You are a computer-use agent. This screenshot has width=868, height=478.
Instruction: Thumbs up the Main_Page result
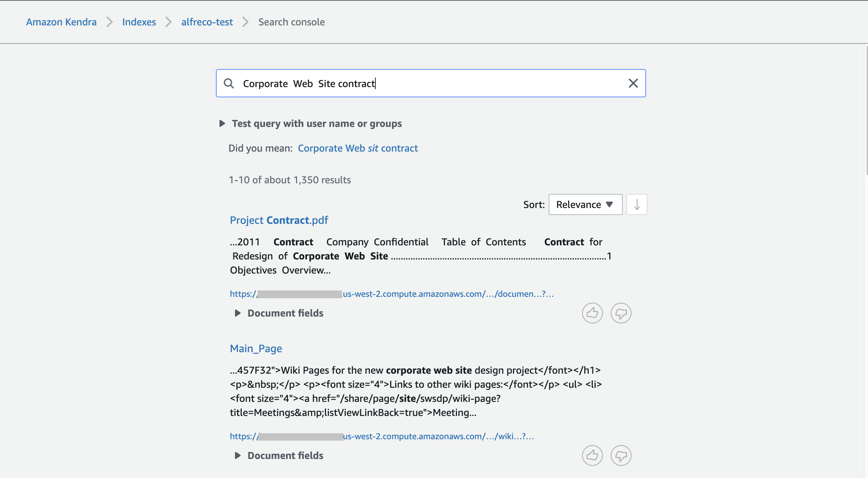tap(592, 455)
